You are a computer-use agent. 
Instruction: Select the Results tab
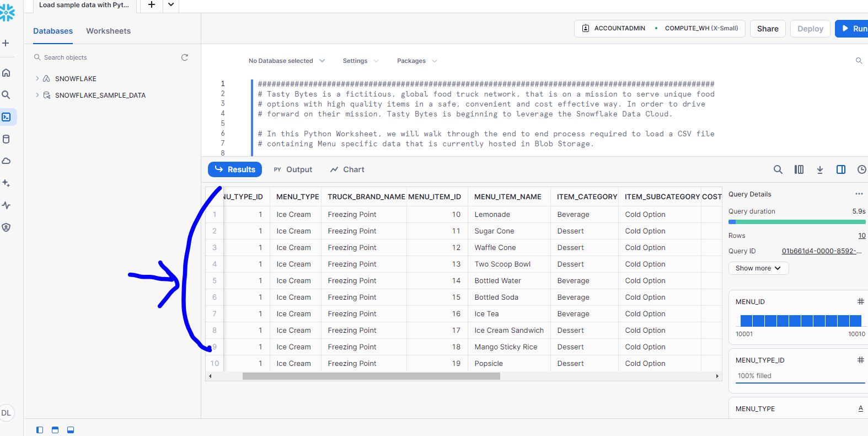[235, 169]
